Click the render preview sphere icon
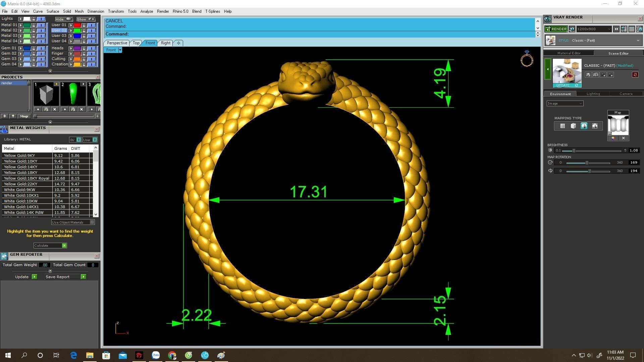The image size is (644, 362). click(572, 29)
